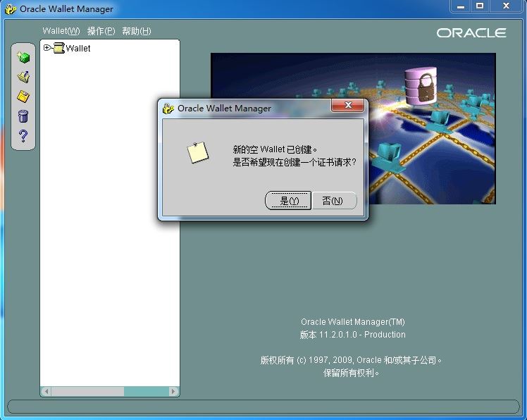Click the version text 版本 11.2.0.1.0 - Production
The width and height of the screenshot is (527, 420).
pyautogui.click(x=352, y=335)
